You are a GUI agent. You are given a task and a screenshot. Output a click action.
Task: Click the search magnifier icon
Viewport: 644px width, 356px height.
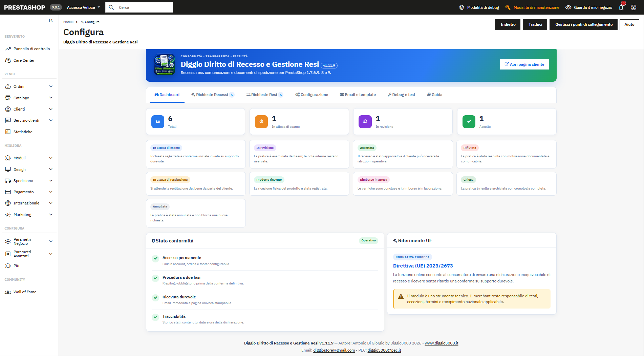[x=111, y=7]
